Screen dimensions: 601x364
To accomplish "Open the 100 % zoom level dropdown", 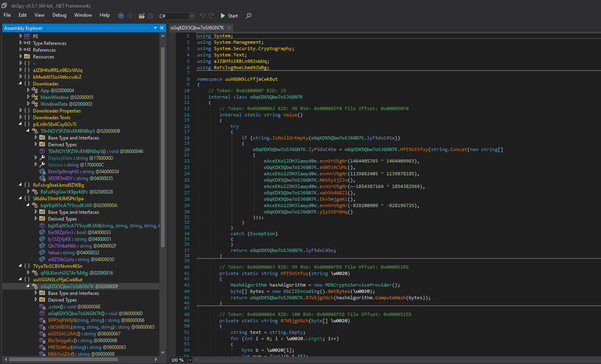I will coord(190,360).
